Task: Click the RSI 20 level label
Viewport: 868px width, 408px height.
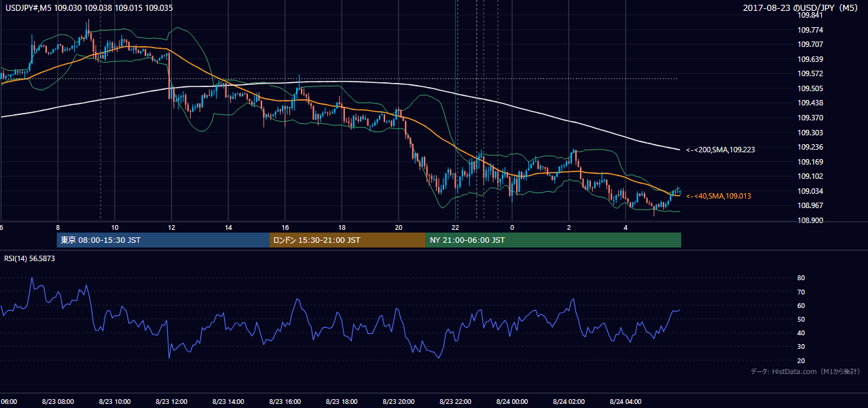Action: coord(801,360)
